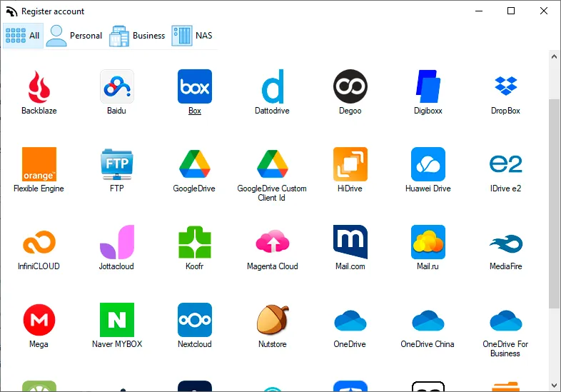This screenshot has height=392, width=561.
Task: Choose the Mail.ru icon
Action: click(x=428, y=242)
